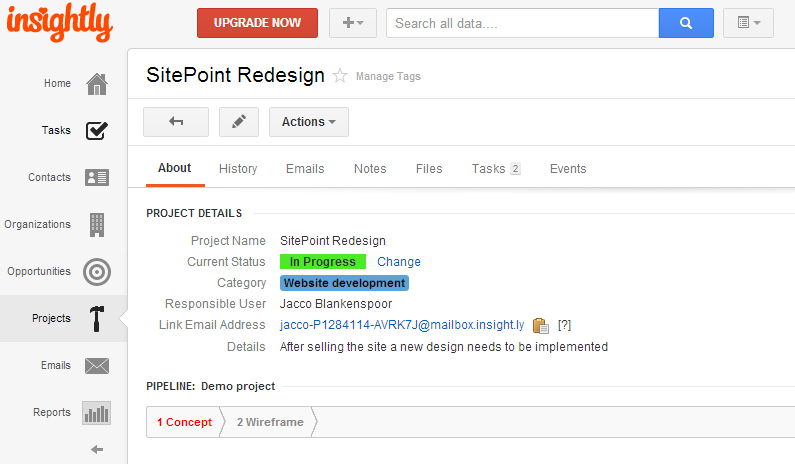This screenshot has height=464, width=795.
Task: Toggle the favorite star next to title
Action: pyautogui.click(x=340, y=76)
